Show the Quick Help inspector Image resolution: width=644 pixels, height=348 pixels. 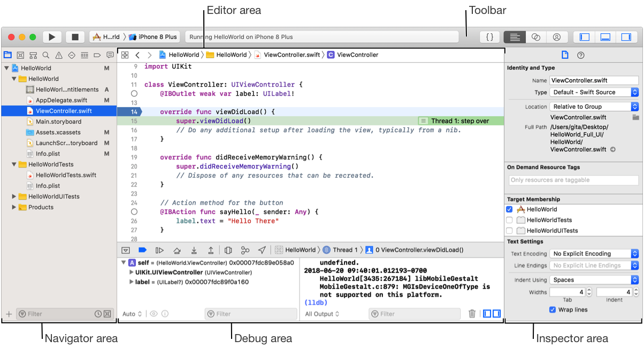tap(581, 55)
